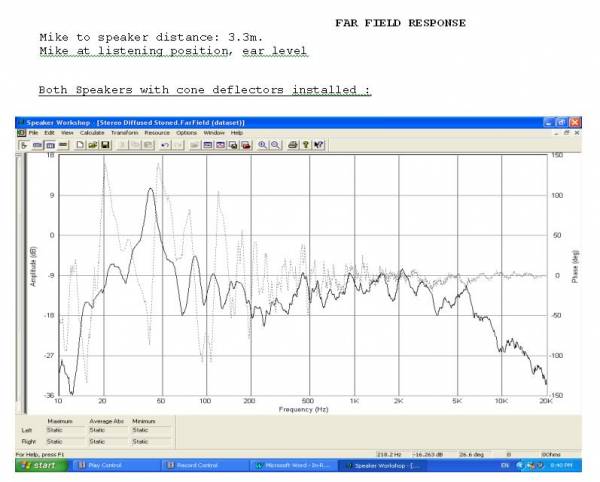
Task: Click the Windows start button
Action: pyautogui.click(x=41, y=465)
